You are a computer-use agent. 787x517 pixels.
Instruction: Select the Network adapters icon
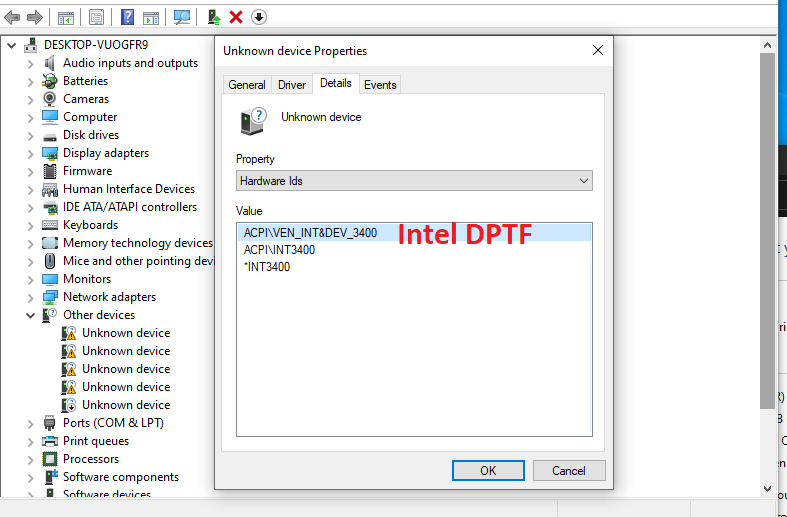point(50,297)
